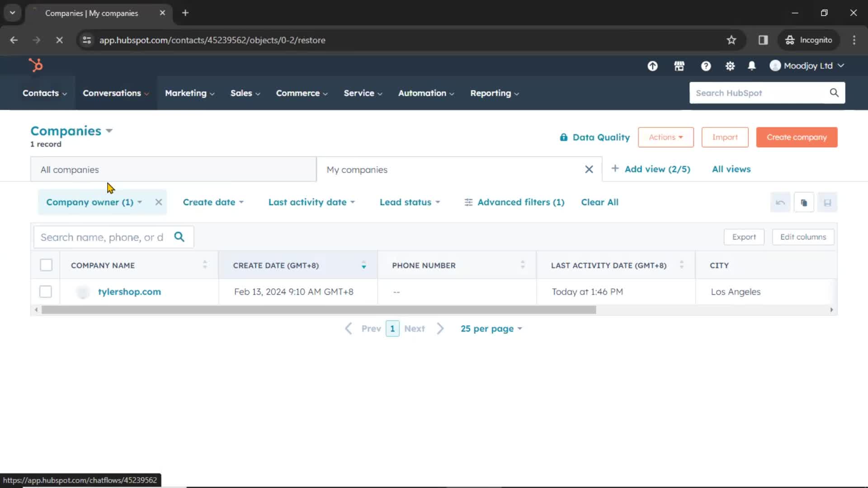
Task: Open the tylershop.com company record
Action: pyautogui.click(x=129, y=292)
